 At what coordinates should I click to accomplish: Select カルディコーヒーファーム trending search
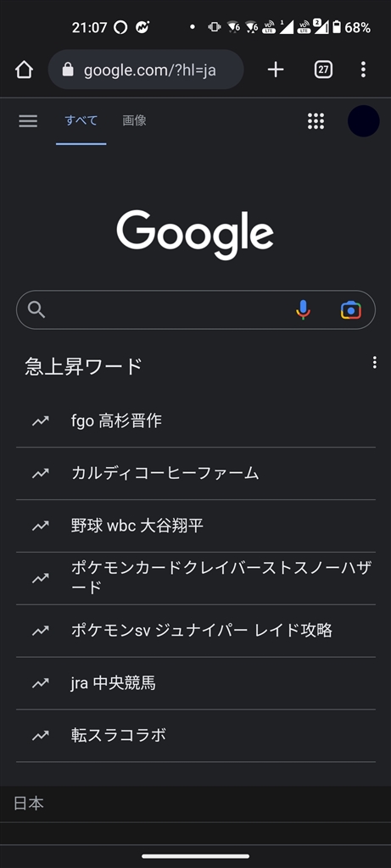click(x=196, y=473)
